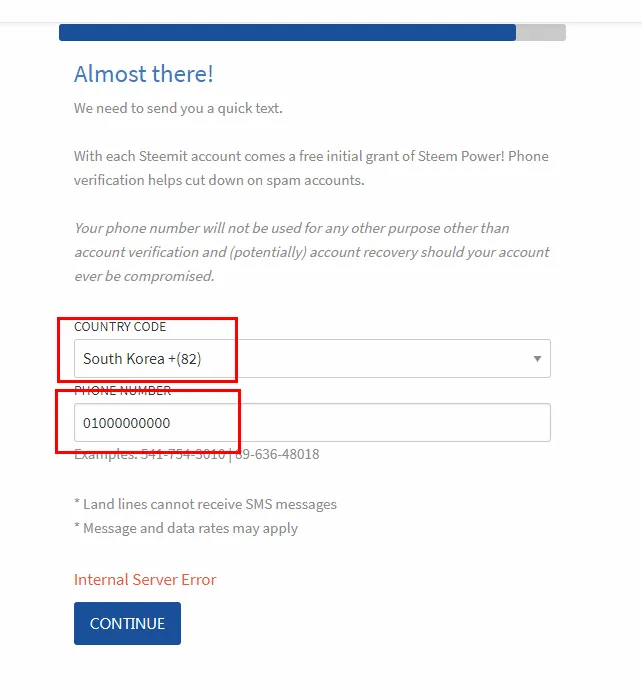642x700 pixels.
Task: Click the 'COUNTRY CODE' label
Action: (120, 327)
